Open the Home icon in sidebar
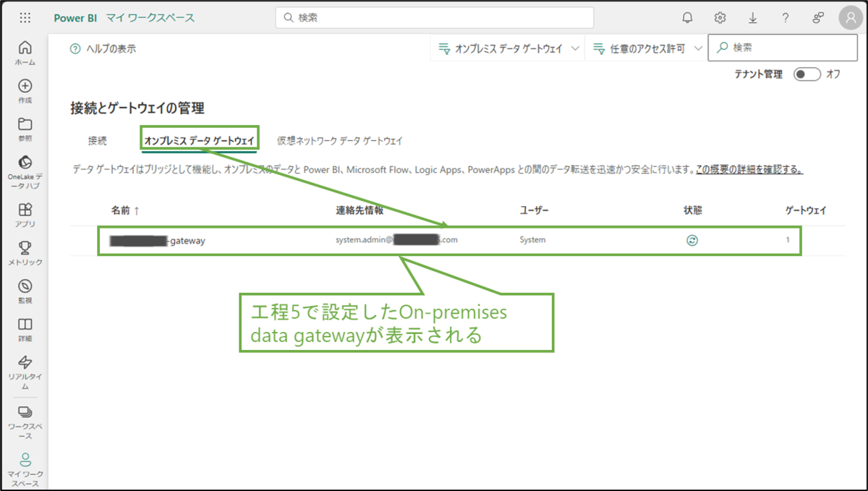Viewport: 868px width, 491px height. pyautogui.click(x=25, y=53)
